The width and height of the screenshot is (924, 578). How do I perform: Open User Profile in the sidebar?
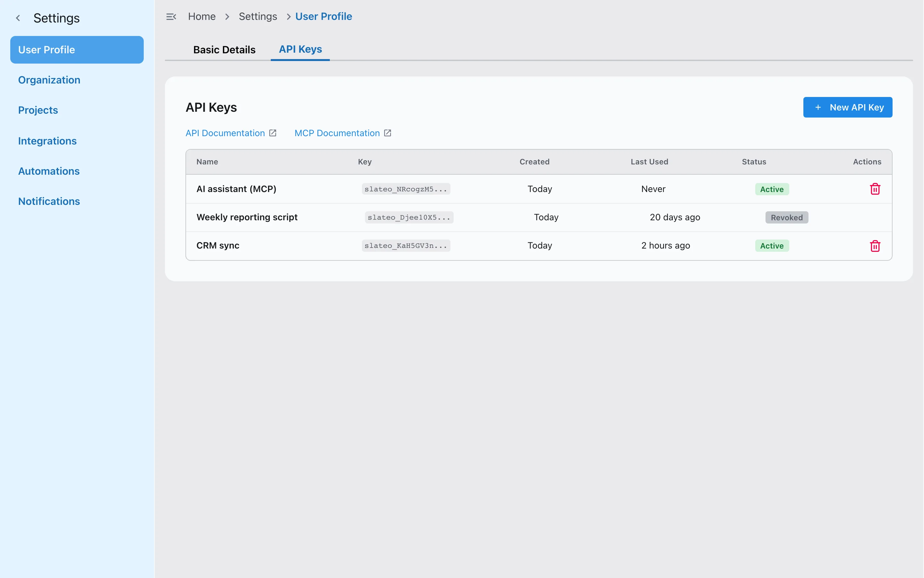click(x=77, y=50)
